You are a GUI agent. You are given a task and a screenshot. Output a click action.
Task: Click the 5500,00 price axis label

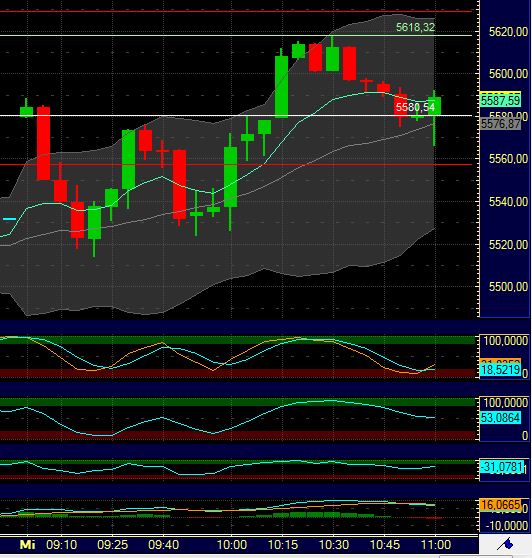click(508, 286)
